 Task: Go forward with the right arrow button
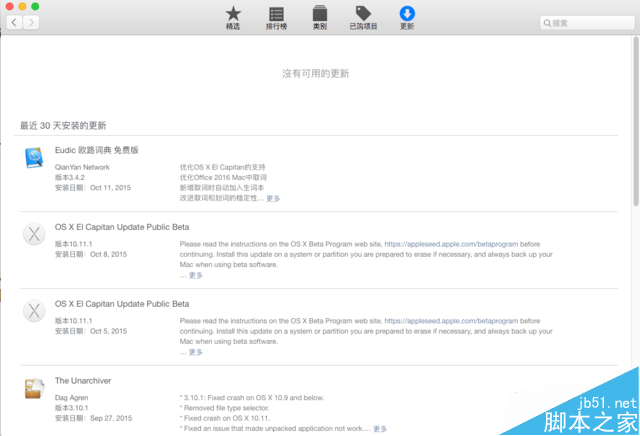coord(31,22)
